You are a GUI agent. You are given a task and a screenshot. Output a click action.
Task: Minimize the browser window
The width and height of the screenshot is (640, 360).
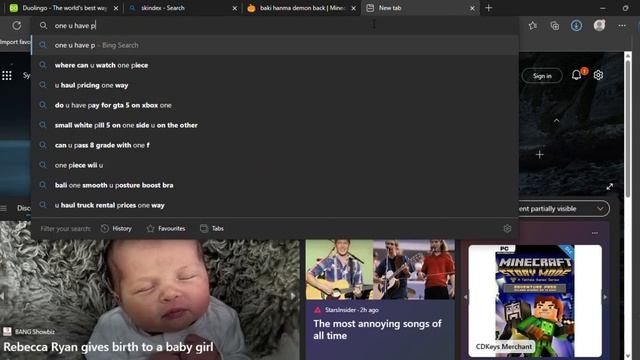pyautogui.click(x=603, y=8)
